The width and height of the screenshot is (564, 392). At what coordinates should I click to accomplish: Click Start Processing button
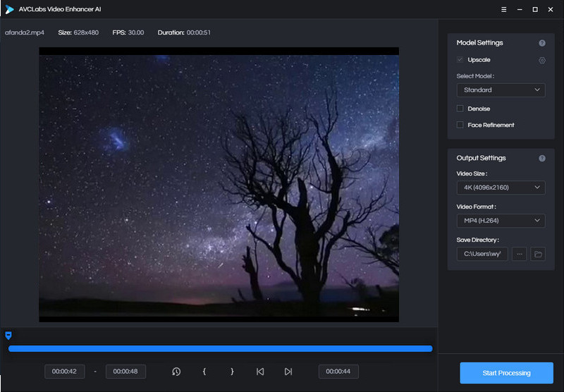(x=506, y=373)
